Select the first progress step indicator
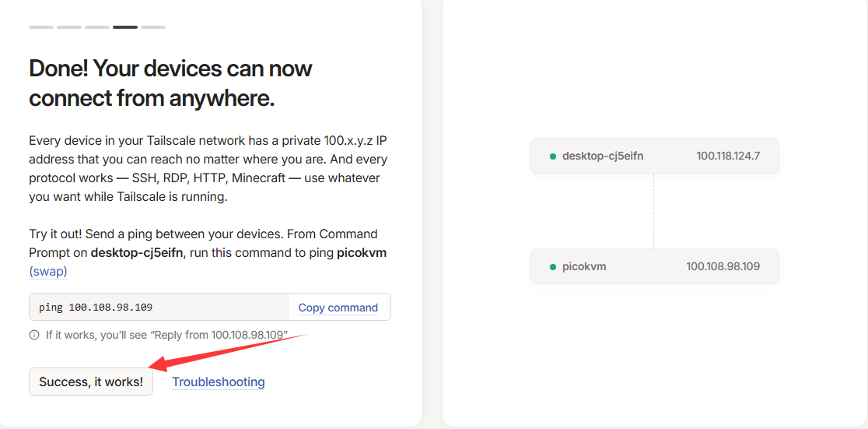Viewport: 868px width, 429px height. [41, 27]
